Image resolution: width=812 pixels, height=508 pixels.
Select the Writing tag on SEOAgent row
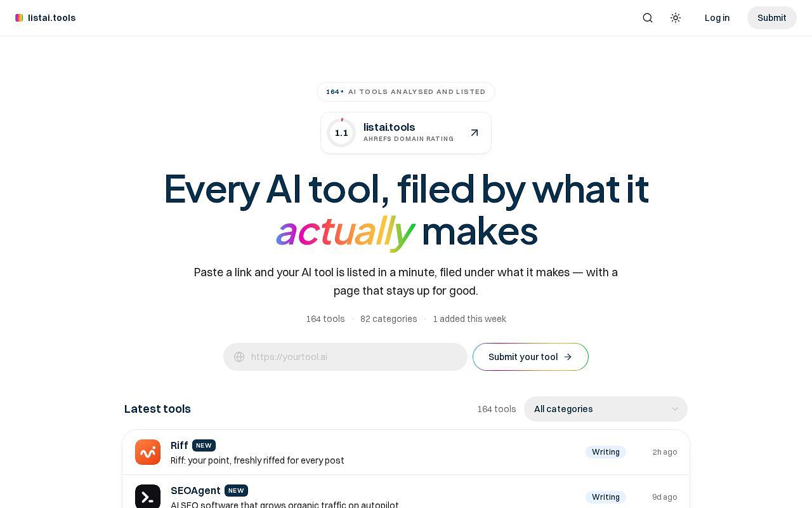pyautogui.click(x=606, y=497)
